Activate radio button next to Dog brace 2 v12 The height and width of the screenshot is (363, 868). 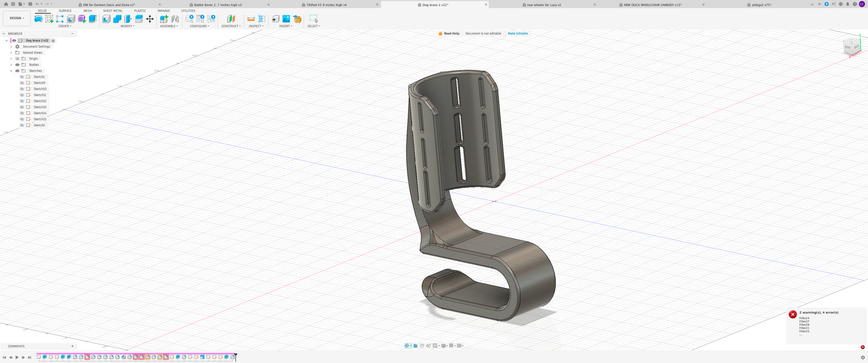coord(53,41)
